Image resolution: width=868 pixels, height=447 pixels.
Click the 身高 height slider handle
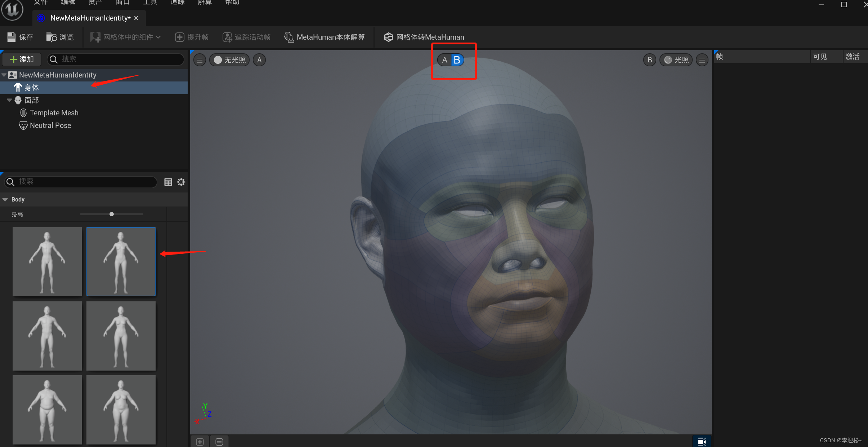(x=112, y=214)
